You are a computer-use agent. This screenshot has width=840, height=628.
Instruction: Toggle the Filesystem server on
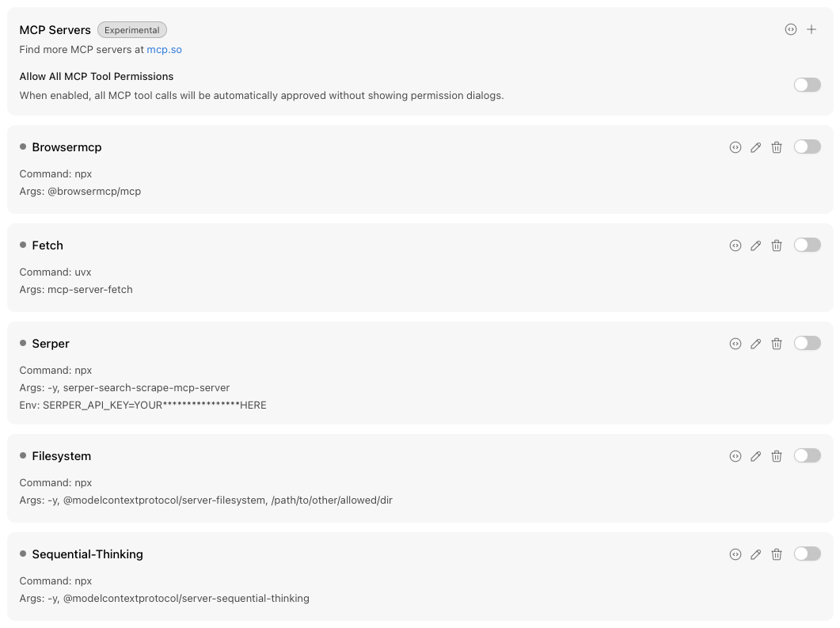click(807, 455)
